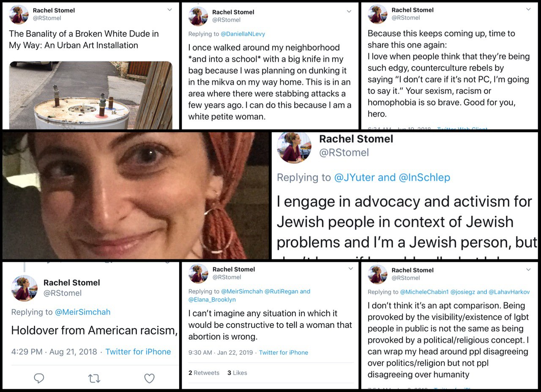View the 3 Likes list

tap(237, 373)
